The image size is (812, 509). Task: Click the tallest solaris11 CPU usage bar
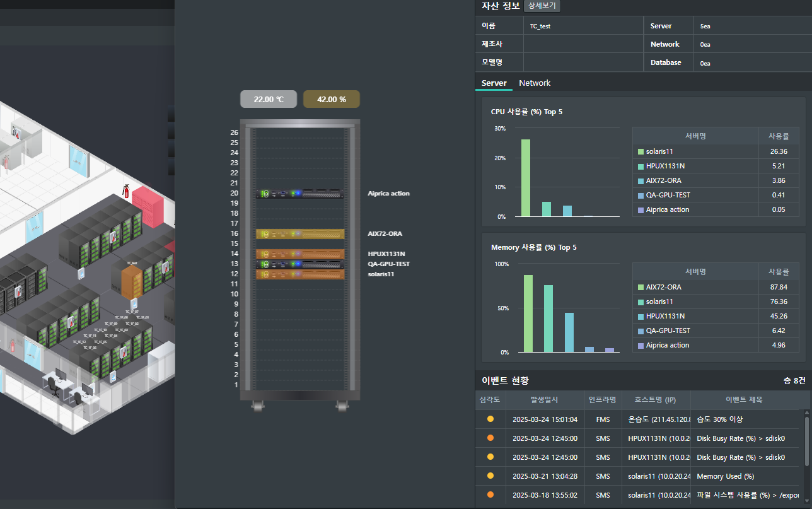click(x=526, y=178)
